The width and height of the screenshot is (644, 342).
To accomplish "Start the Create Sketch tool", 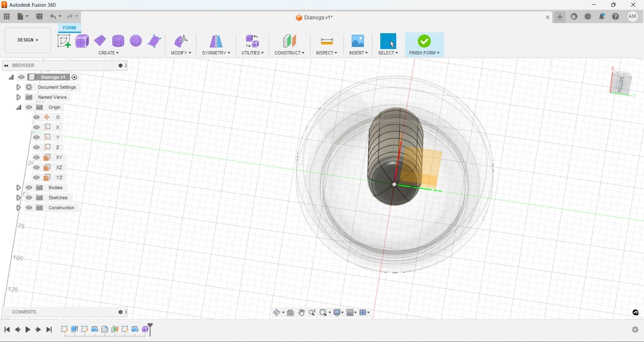I will (x=64, y=41).
